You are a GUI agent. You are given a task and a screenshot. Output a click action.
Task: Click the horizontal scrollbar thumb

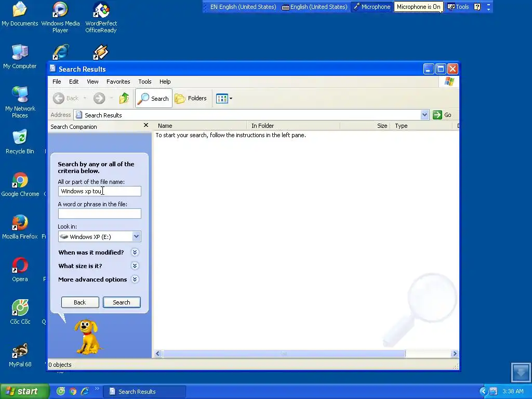(284, 353)
